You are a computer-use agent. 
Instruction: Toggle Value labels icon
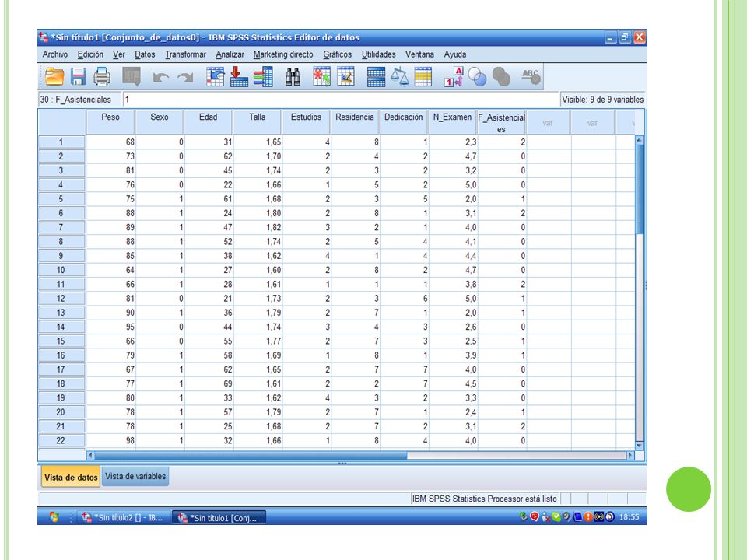coord(453,77)
